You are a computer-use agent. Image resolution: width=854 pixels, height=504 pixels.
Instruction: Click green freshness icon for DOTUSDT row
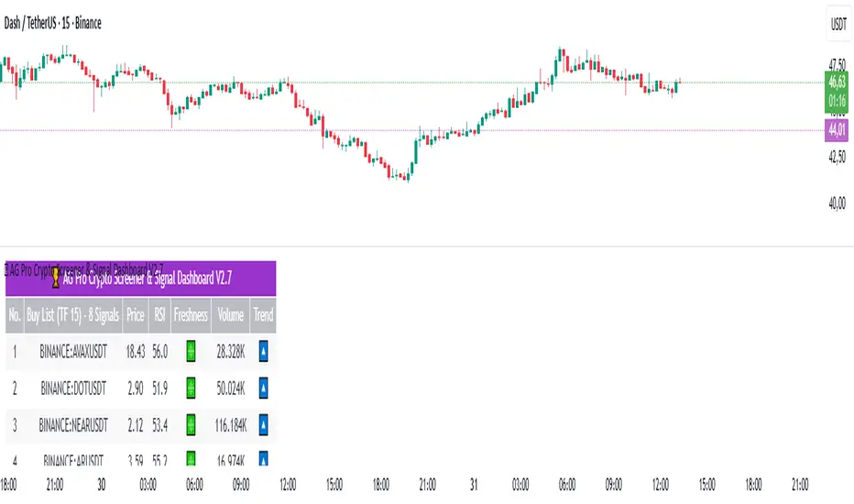[192, 388]
